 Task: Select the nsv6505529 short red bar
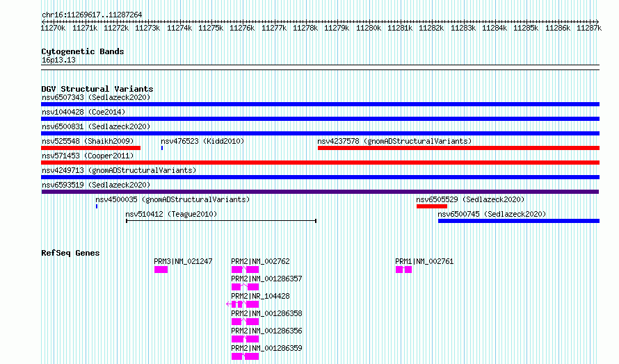coord(432,206)
